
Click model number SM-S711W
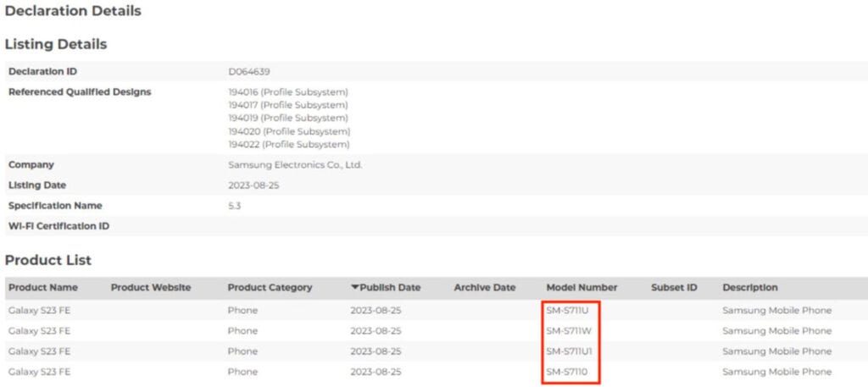[569, 331]
